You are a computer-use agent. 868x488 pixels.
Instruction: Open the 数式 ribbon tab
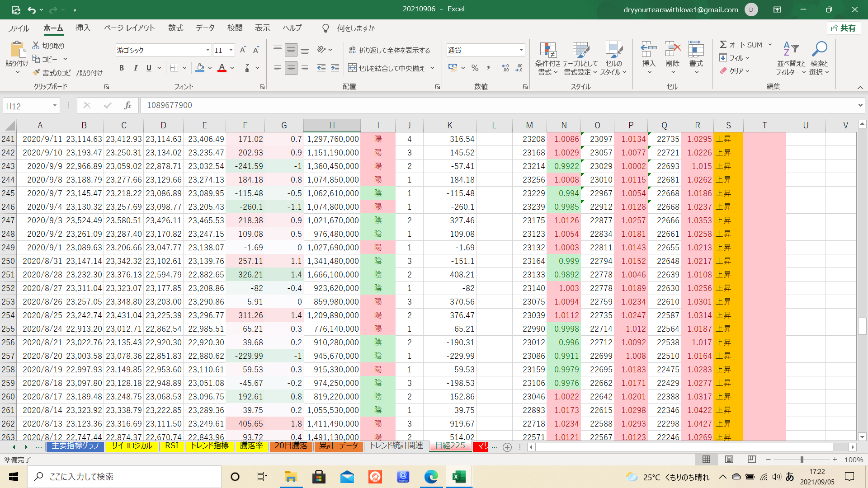tap(175, 28)
